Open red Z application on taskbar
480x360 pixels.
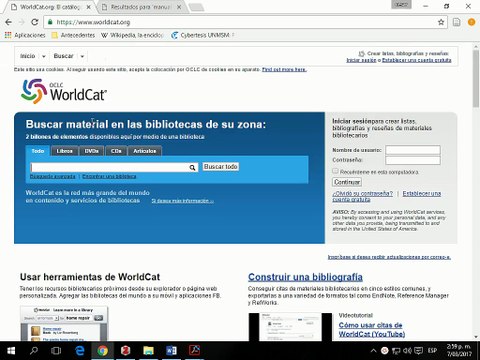125,351
